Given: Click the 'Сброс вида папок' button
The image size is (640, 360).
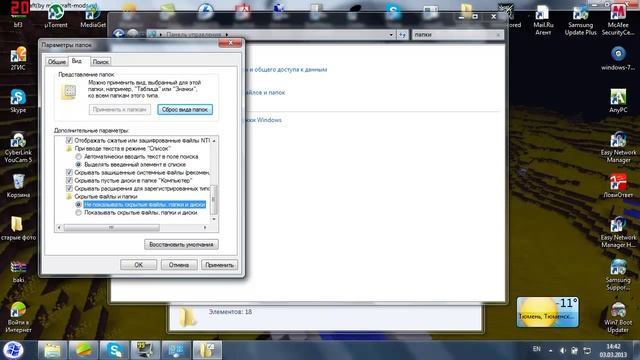Looking at the screenshot, I should tap(185, 109).
